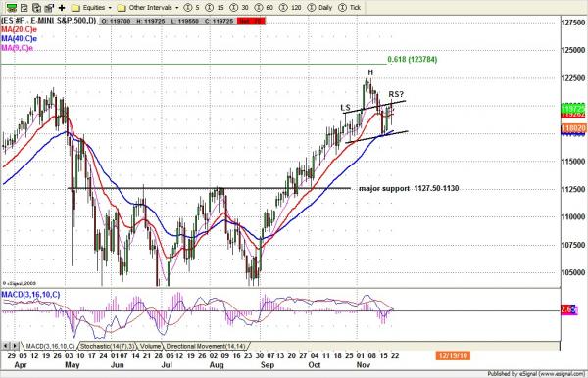
Task: Click the 112500 price axis label
Action: [x=573, y=189]
